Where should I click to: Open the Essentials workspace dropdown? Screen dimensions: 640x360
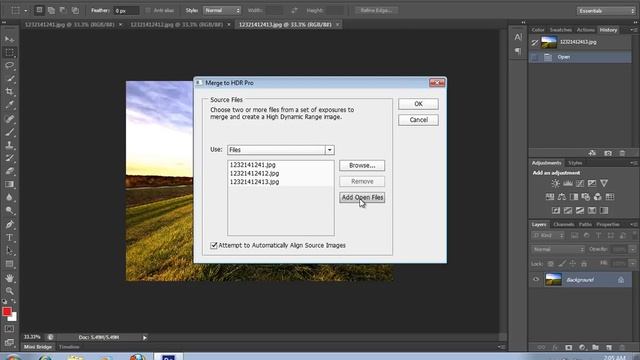(x=606, y=11)
